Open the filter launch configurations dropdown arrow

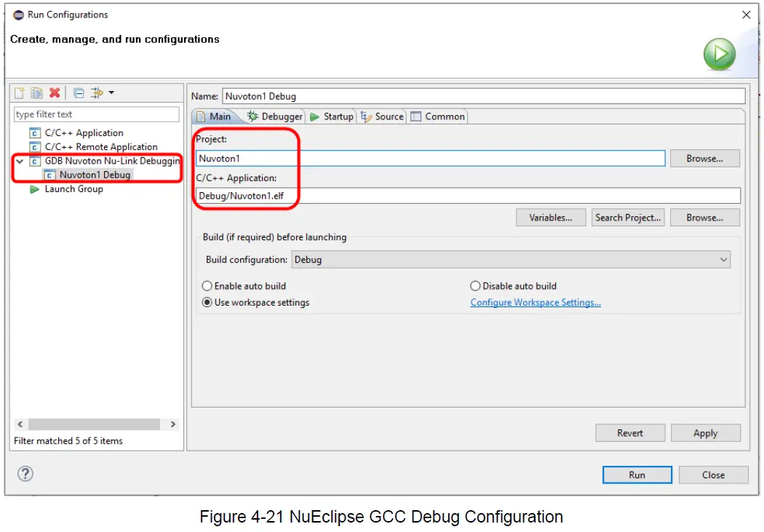click(x=111, y=92)
